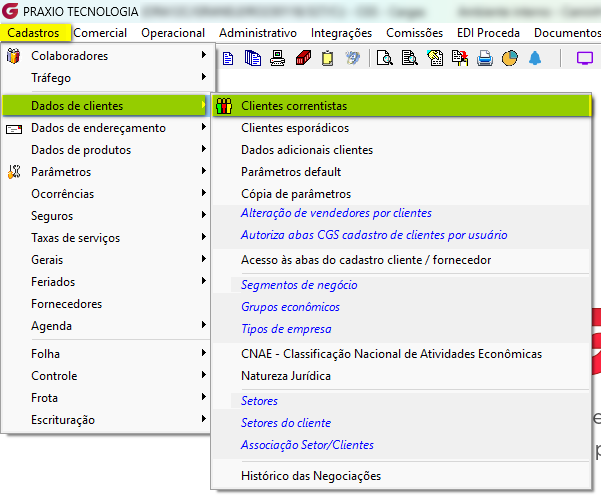Click the multiple documents toolbar icon
Screen dimensions: 601x497
[253, 58]
